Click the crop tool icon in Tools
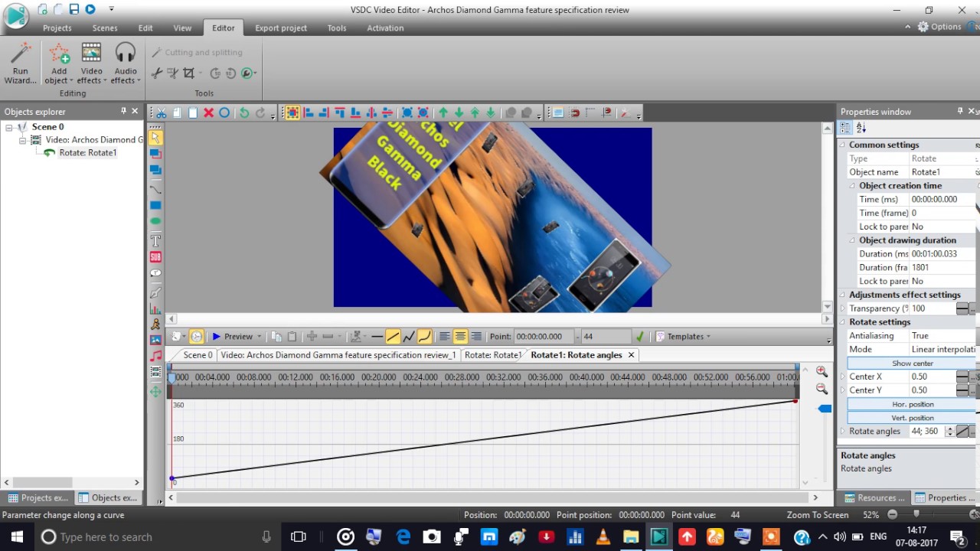The image size is (980, 551). [x=188, y=73]
